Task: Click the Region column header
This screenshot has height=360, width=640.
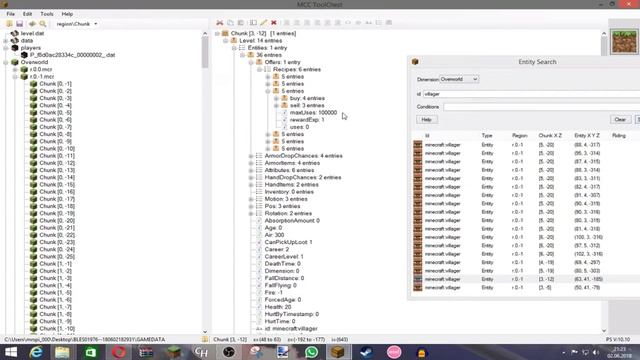Action: click(x=520, y=136)
